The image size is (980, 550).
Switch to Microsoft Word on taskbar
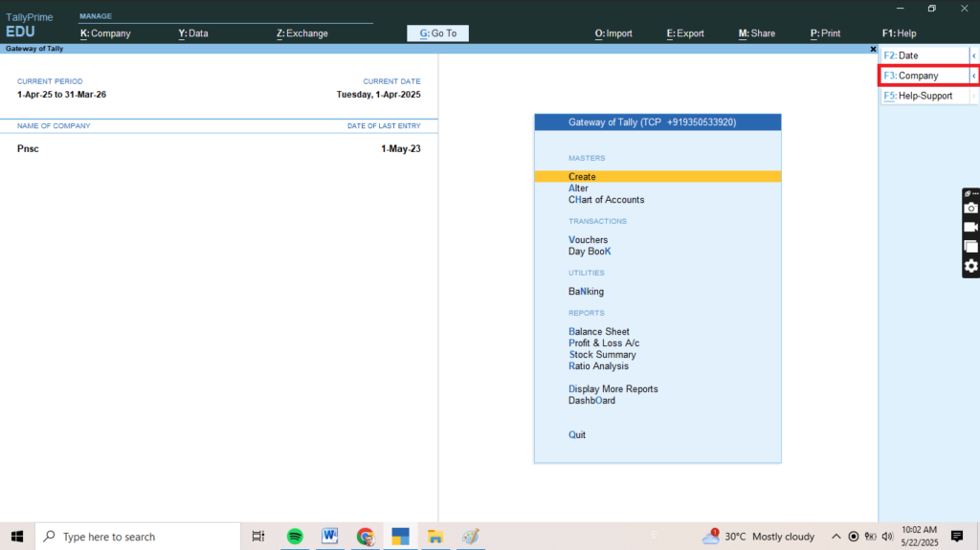pyautogui.click(x=330, y=537)
